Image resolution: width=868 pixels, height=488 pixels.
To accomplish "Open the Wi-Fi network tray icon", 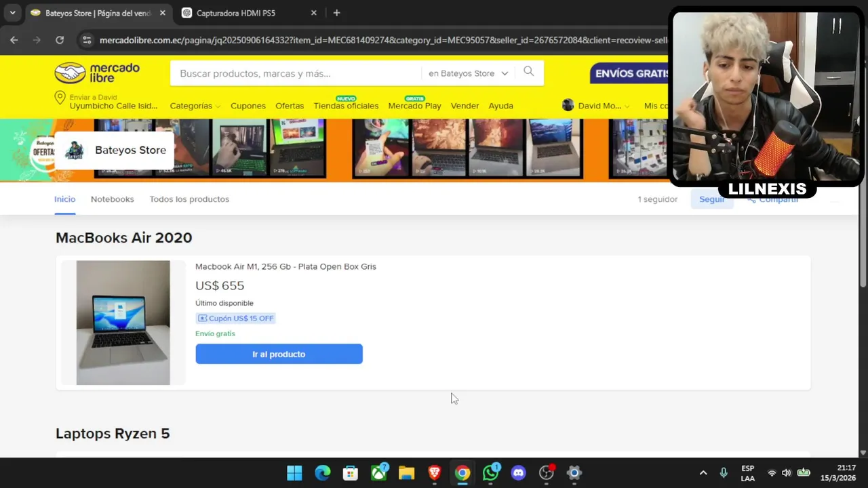I will pos(772,473).
